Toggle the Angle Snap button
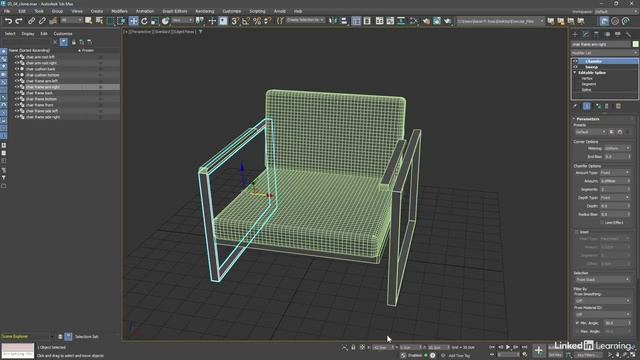 click(246, 21)
